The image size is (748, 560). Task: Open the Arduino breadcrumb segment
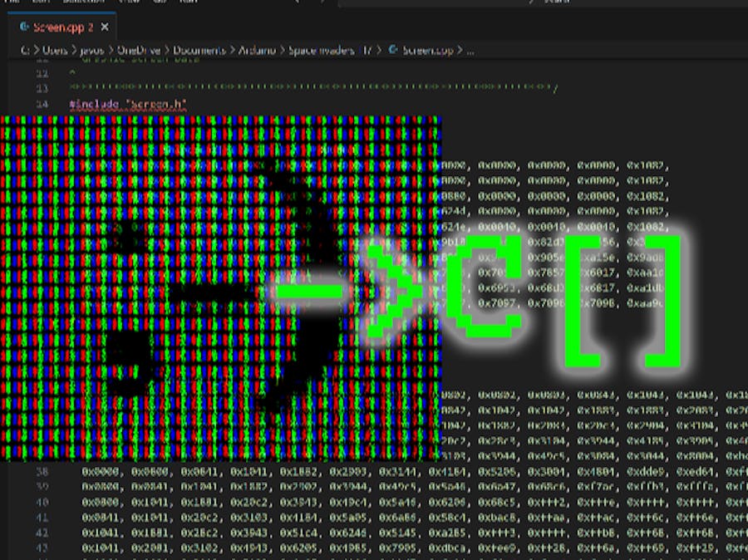click(257, 51)
